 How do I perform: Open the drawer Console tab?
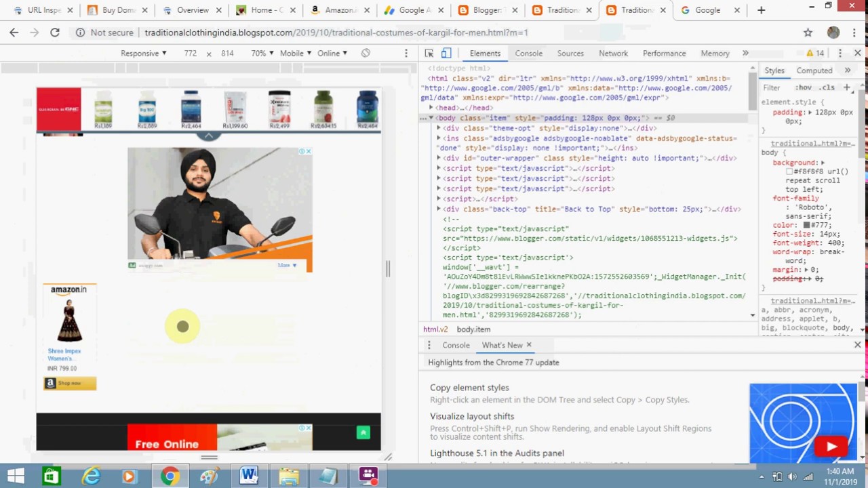[x=456, y=345]
